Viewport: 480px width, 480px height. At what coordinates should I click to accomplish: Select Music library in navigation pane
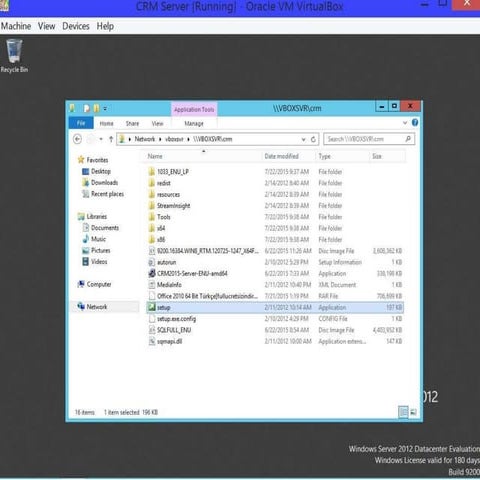click(94, 239)
